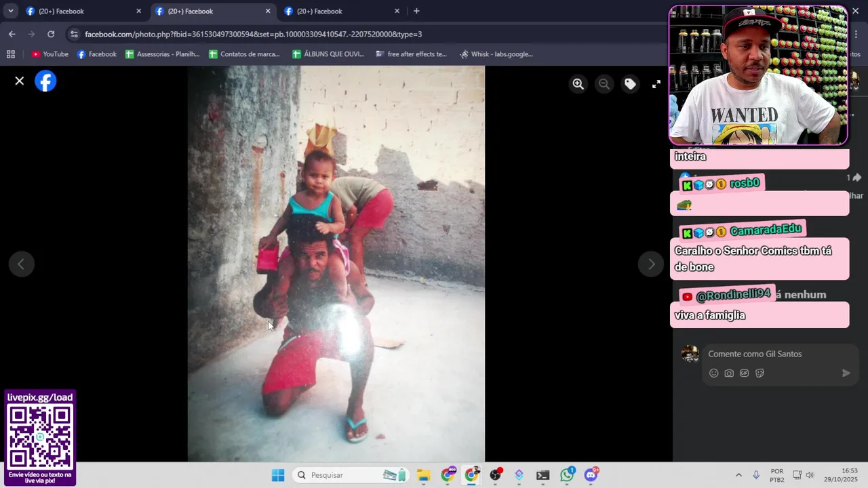This screenshot has height=488, width=868.
Task: Open the active Chrome window in the taskbar
Action: [471, 475]
